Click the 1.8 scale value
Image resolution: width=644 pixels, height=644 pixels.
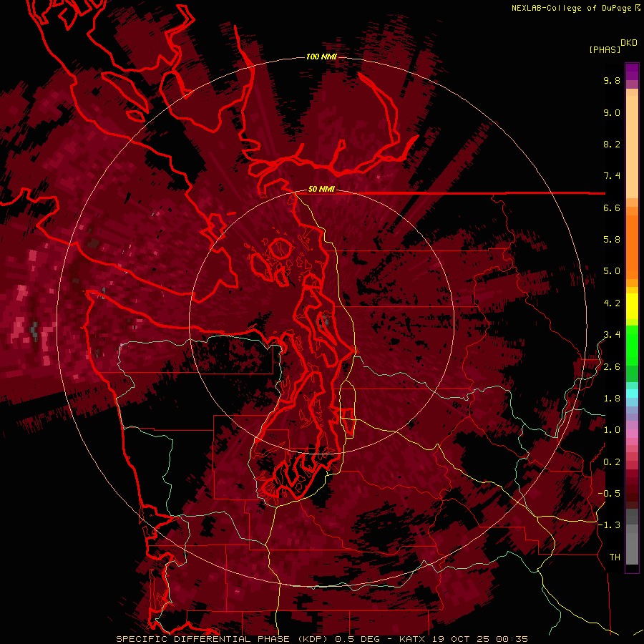pyautogui.click(x=612, y=399)
